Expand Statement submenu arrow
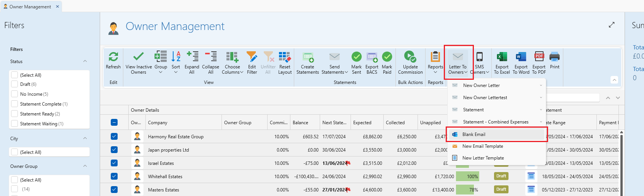Viewport: 644px width, 196px height. click(541, 110)
